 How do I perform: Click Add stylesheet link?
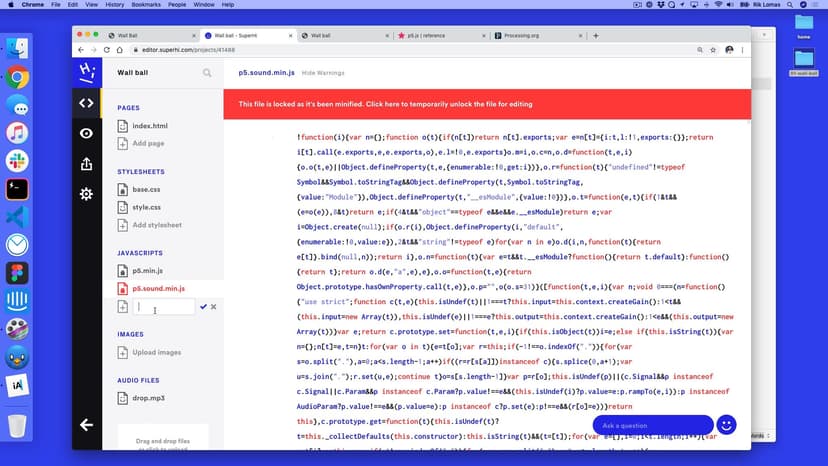(157, 225)
